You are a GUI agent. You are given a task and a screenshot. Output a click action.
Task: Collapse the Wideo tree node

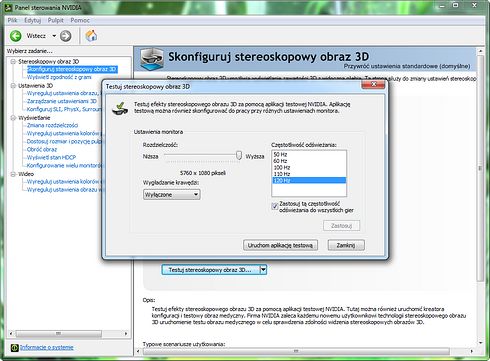(13, 174)
